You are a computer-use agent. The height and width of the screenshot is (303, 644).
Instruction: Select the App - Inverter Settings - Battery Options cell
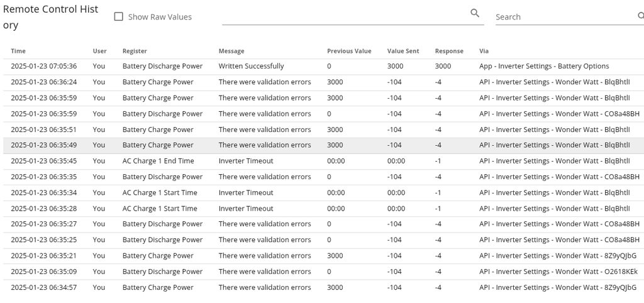[543, 66]
